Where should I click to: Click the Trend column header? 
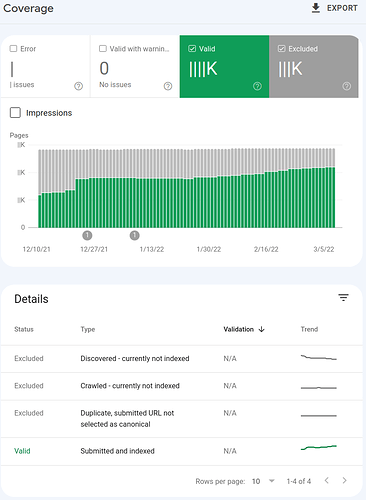click(309, 329)
